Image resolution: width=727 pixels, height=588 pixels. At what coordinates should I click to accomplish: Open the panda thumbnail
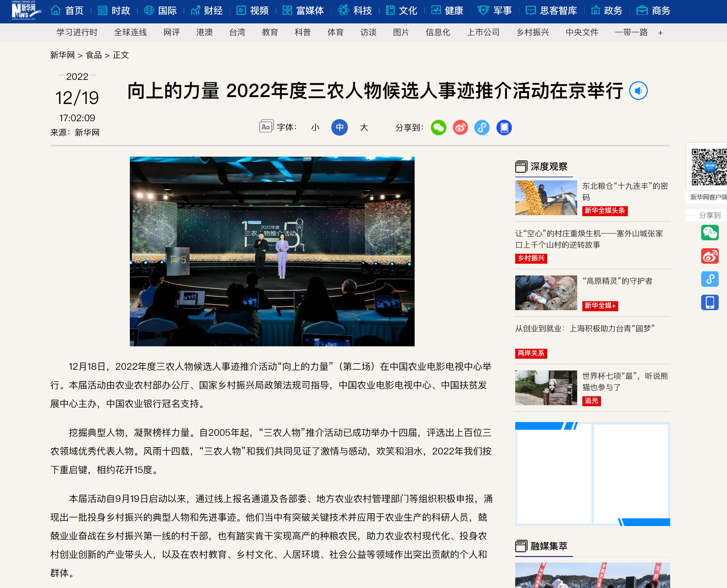tap(546, 388)
